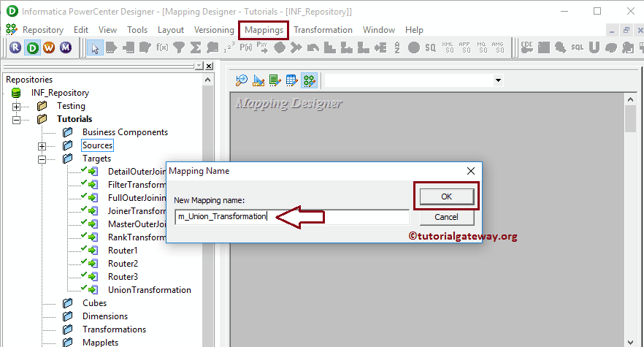Image resolution: width=644 pixels, height=347 pixels.
Task: Pick the expression f(x) transformation icon
Action: [x=162, y=47]
